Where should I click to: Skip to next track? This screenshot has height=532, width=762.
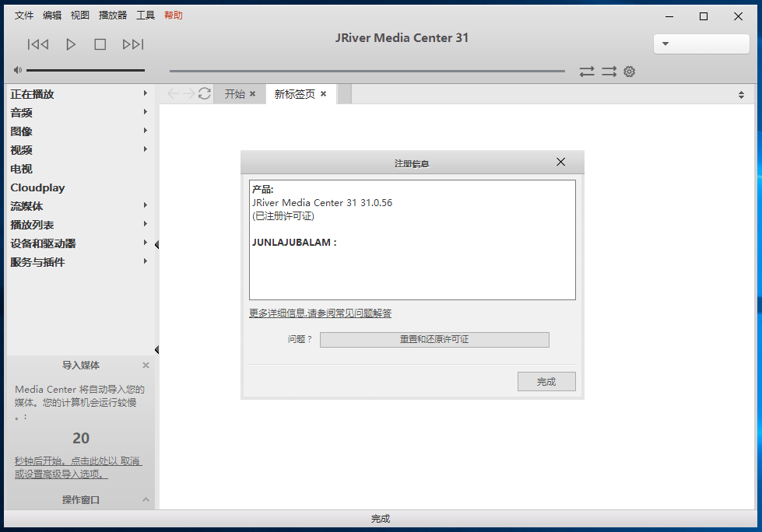point(133,44)
